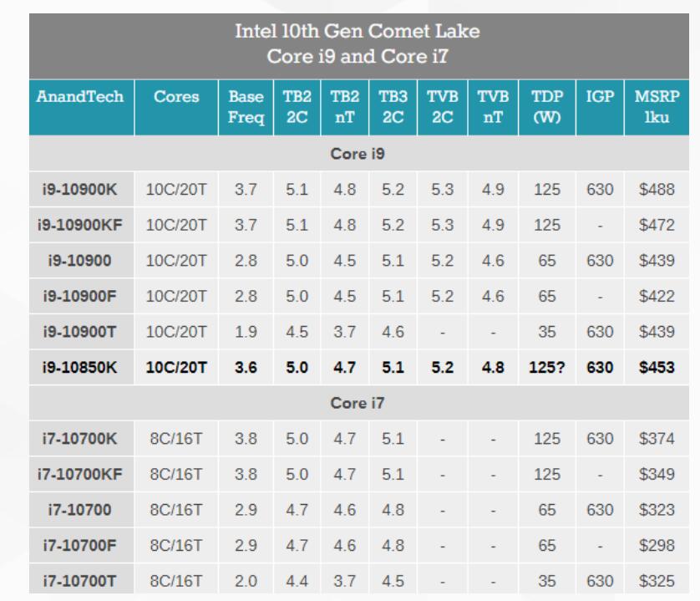Click the AnandTech column header
Viewport: 700px width, 601px height.
coord(80,96)
